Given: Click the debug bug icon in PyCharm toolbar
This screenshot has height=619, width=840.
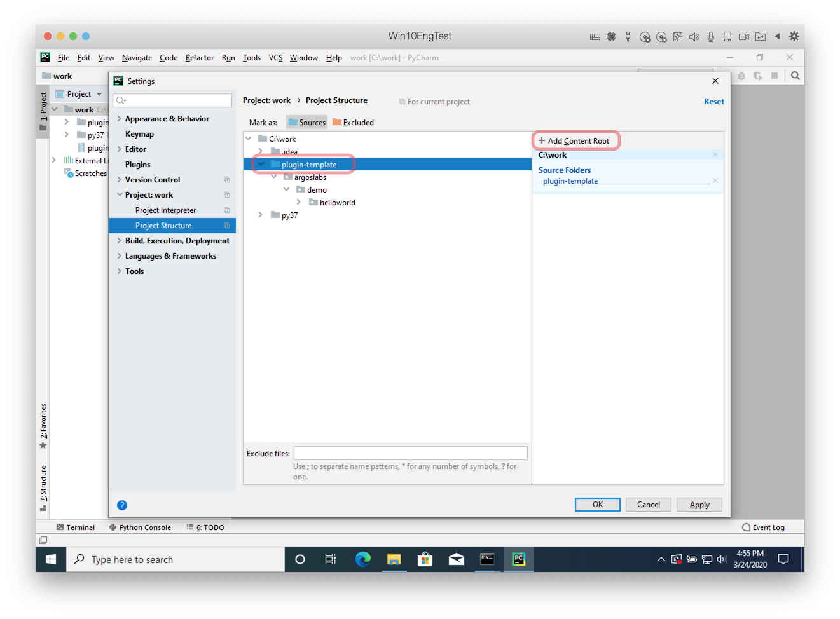Looking at the screenshot, I should tap(741, 76).
